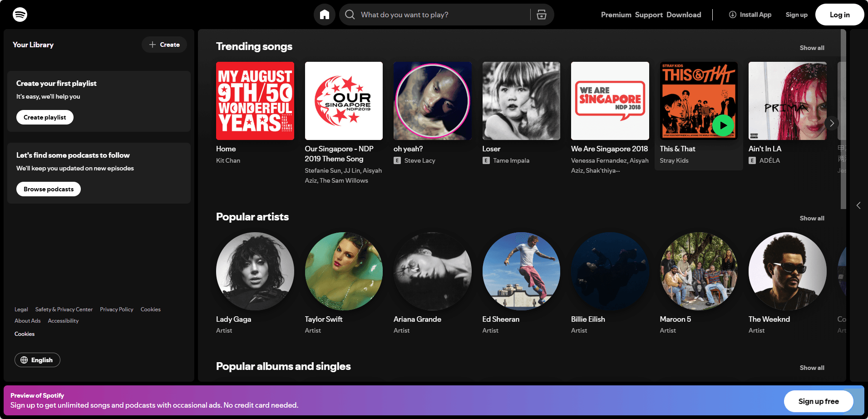
Task: Click the Install App download icon
Action: pos(733,15)
